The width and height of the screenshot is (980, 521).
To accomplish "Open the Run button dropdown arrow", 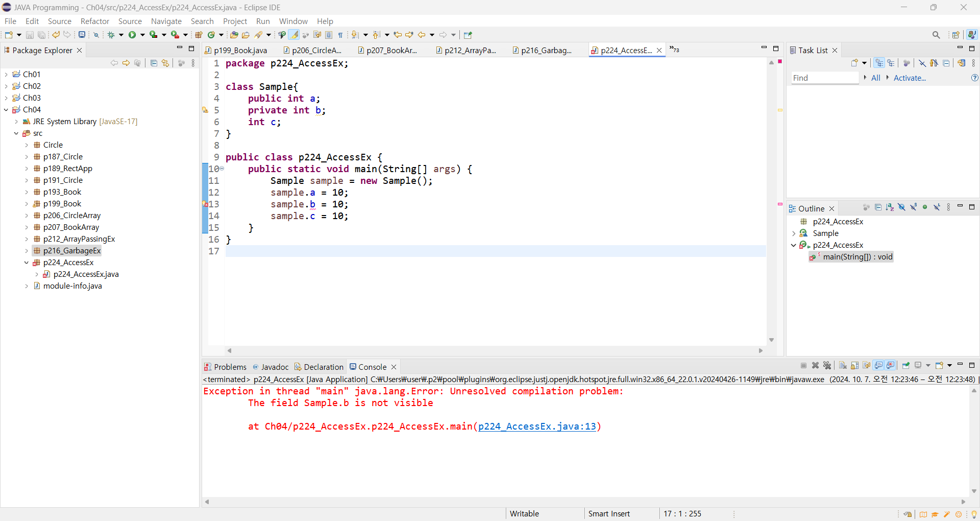I will (x=142, y=35).
